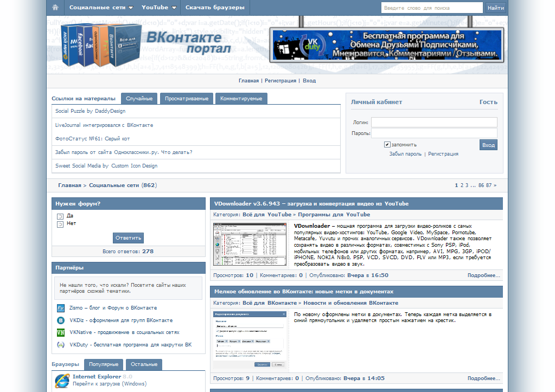Switch to the 'Просматриваемые' tab
555x392 pixels.
(187, 99)
